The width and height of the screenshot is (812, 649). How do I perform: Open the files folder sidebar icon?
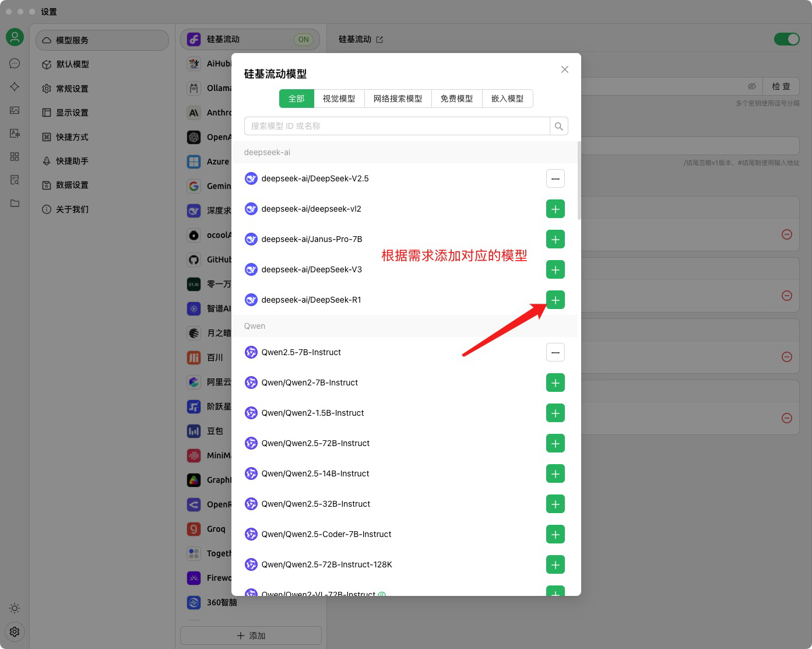[x=15, y=204]
